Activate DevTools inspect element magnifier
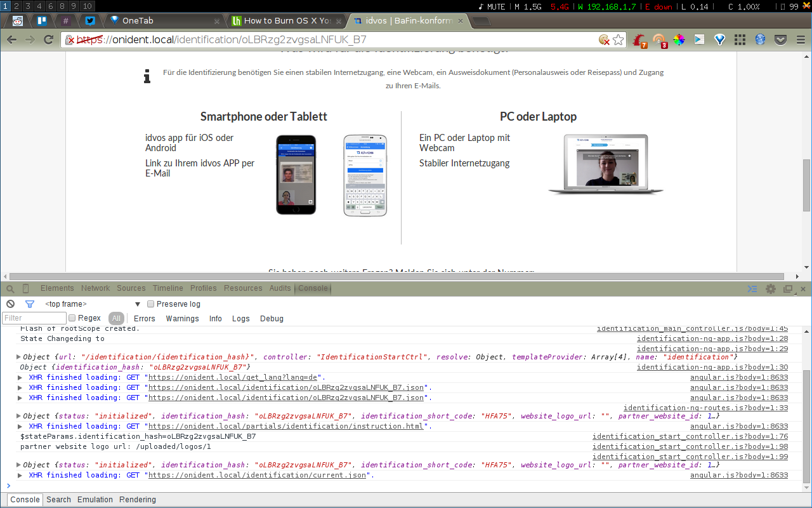This screenshot has width=812, height=508. pyautogui.click(x=11, y=288)
